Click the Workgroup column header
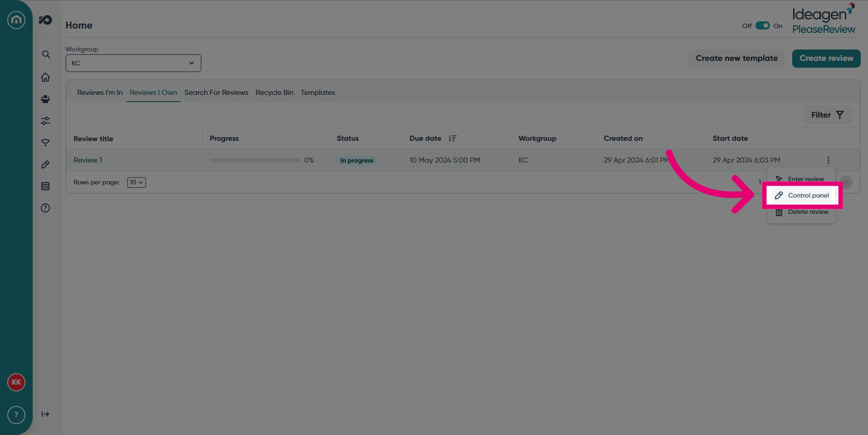 537,138
